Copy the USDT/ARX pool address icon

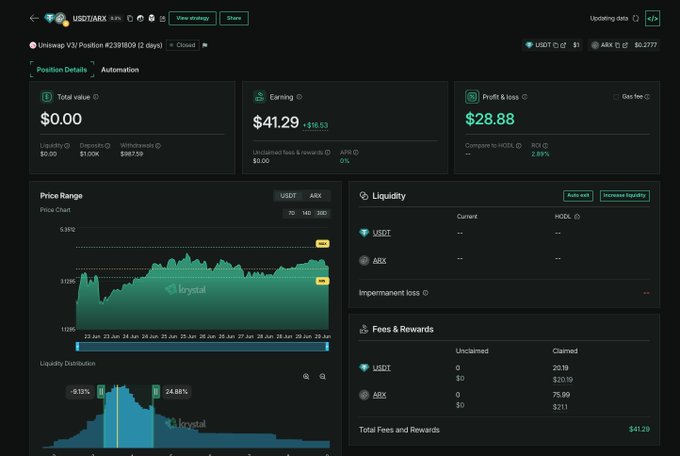pos(130,18)
